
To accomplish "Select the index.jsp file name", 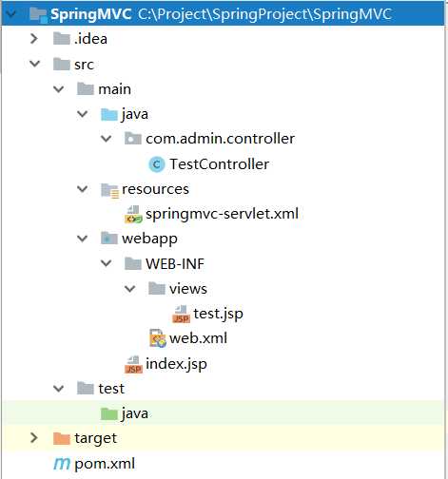I will (x=176, y=364).
